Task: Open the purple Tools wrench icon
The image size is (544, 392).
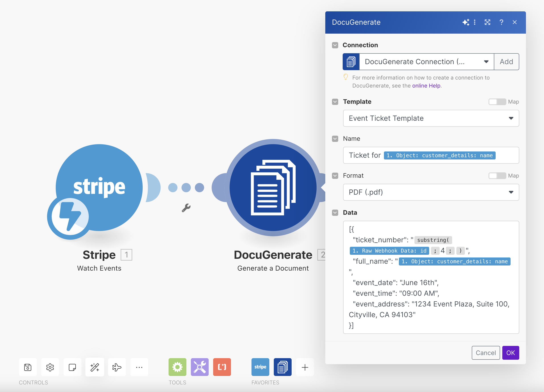Action: 200,367
